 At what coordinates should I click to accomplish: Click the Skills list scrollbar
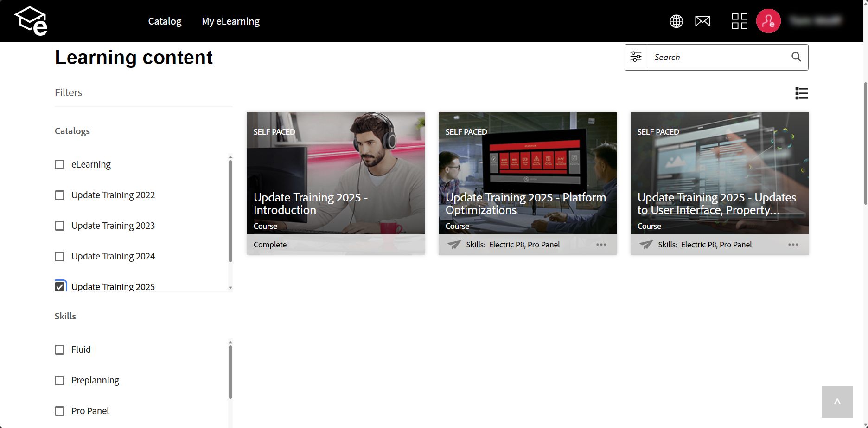click(230, 371)
